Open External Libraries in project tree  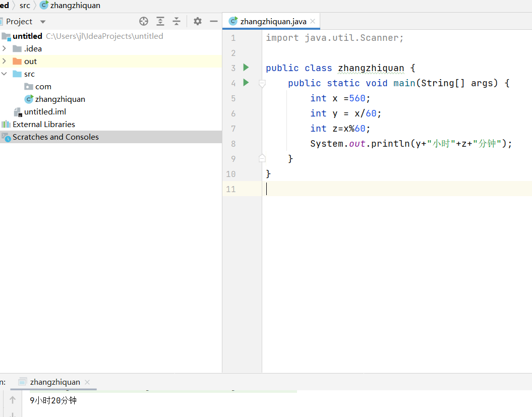(43, 125)
